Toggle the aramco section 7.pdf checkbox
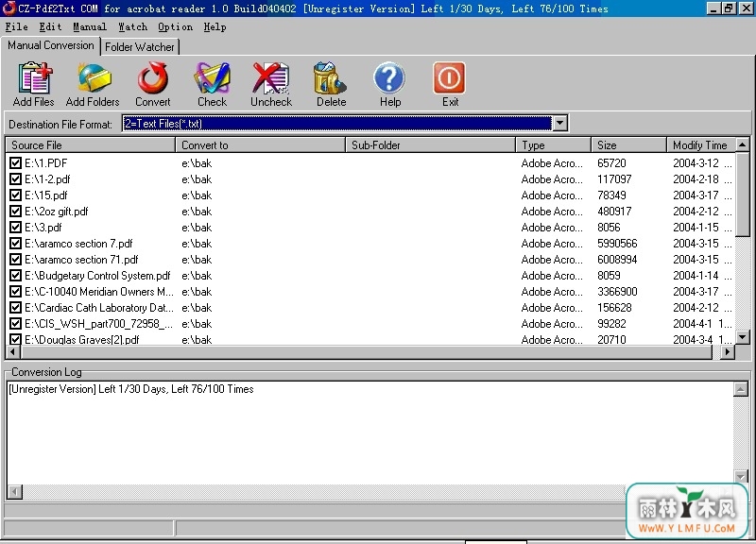Image resolution: width=756 pixels, height=544 pixels. point(15,244)
